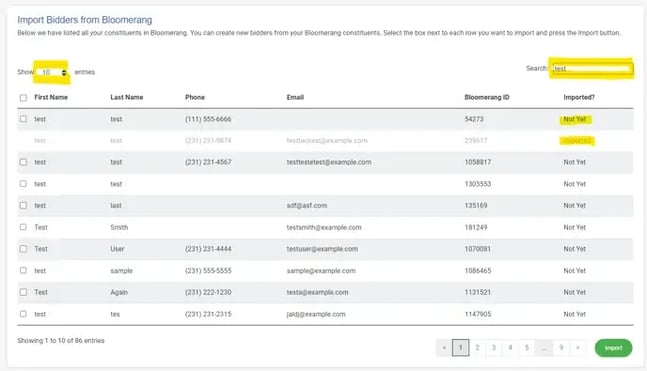Image resolution: width=647 pixels, height=371 pixels.
Task: Click the email testa@example.com
Action: point(317,292)
